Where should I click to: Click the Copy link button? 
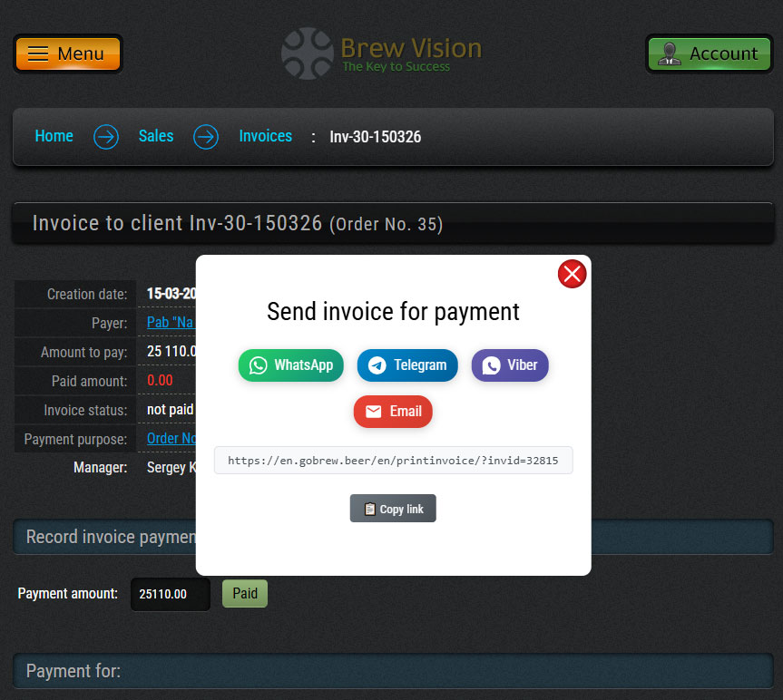click(393, 509)
